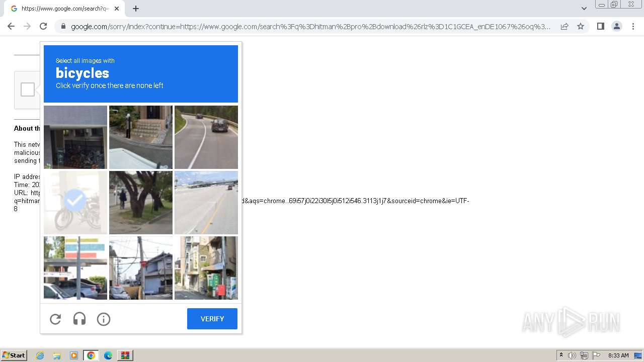Click the 'bicycles' captcha heading
The height and width of the screenshot is (362, 644).
click(x=83, y=73)
